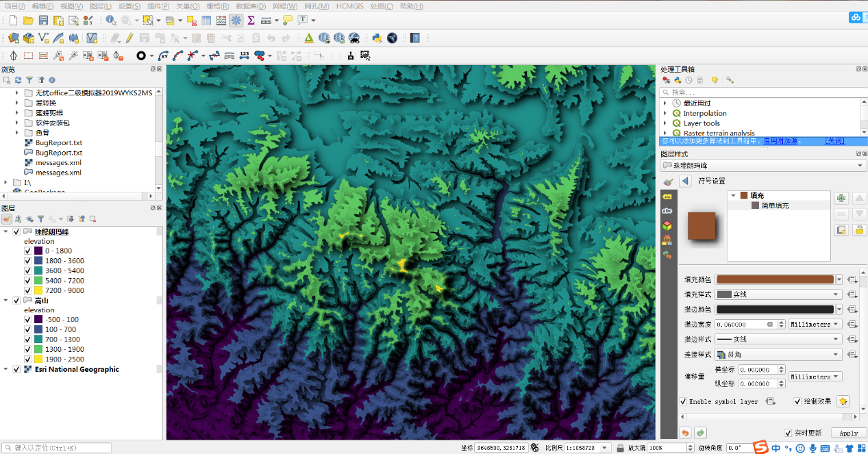Open the 描边宽度 Millimeters unit dropdown

click(815, 324)
